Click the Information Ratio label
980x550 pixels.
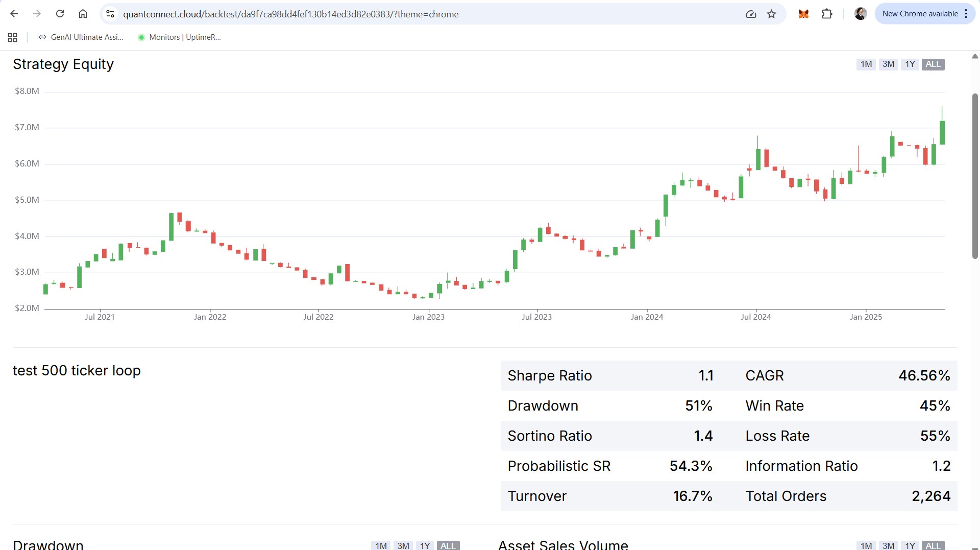coord(801,466)
